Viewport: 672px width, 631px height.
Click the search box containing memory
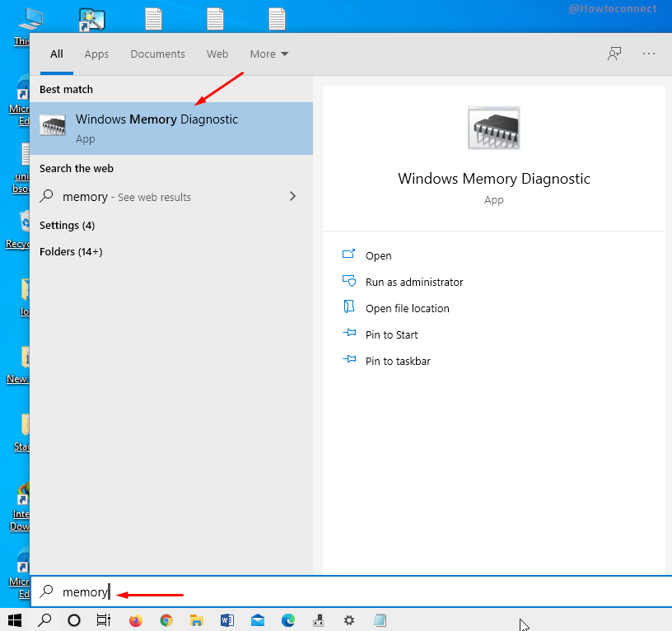click(x=351, y=592)
